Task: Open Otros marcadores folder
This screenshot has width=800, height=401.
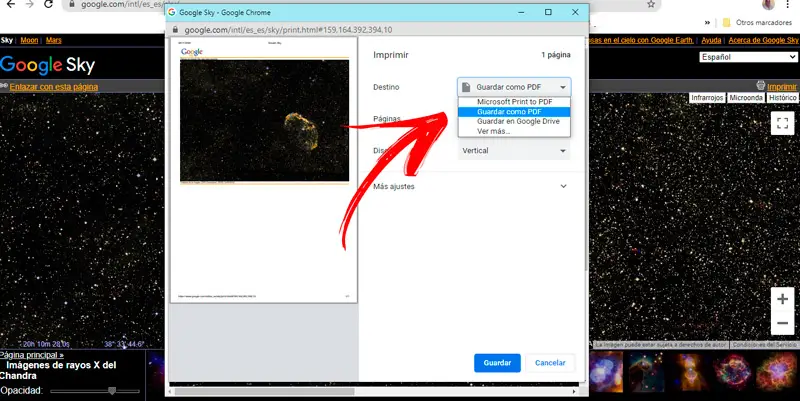Action: pos(757,22)
